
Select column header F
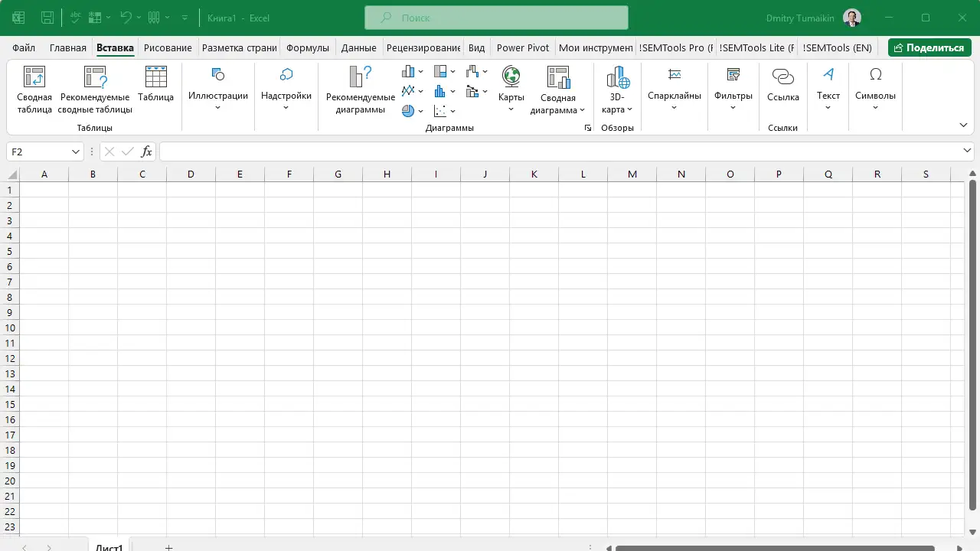click(289, 174)
